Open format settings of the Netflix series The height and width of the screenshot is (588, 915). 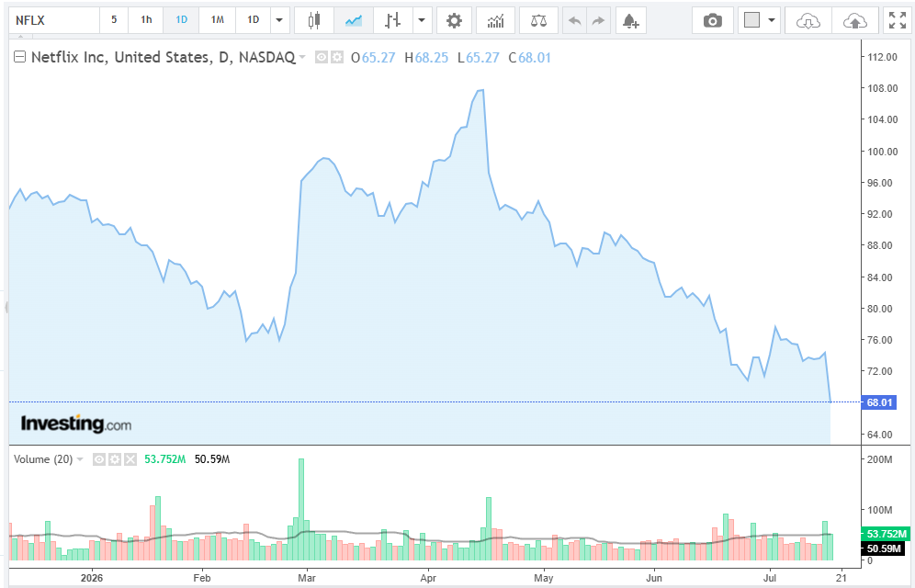tap(337, 57)
